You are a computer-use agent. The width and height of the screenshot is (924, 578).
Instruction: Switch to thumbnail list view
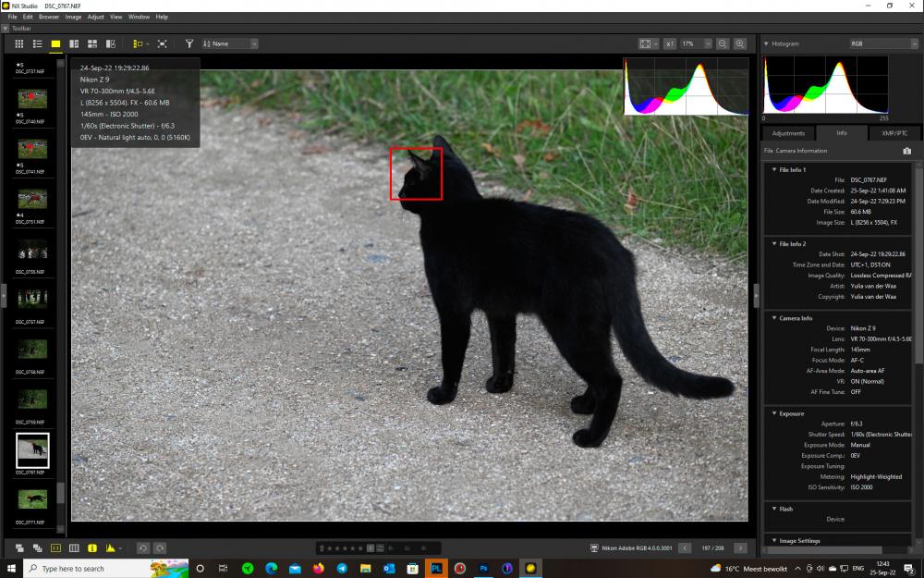point(38,43)
